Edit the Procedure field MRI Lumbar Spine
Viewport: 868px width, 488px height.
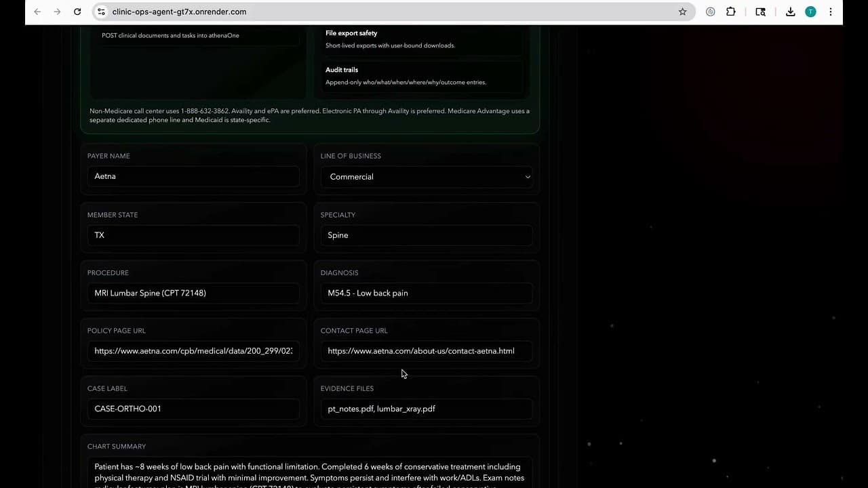coord(193,293)
